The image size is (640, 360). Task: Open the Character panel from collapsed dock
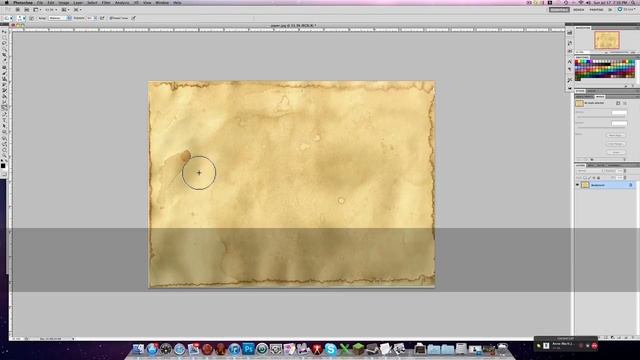[x=570, y=61]
